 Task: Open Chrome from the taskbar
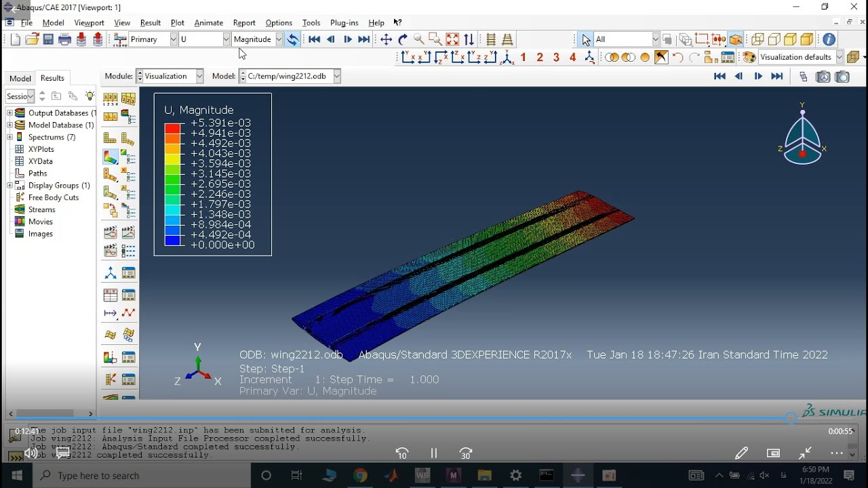coord(360,476)
